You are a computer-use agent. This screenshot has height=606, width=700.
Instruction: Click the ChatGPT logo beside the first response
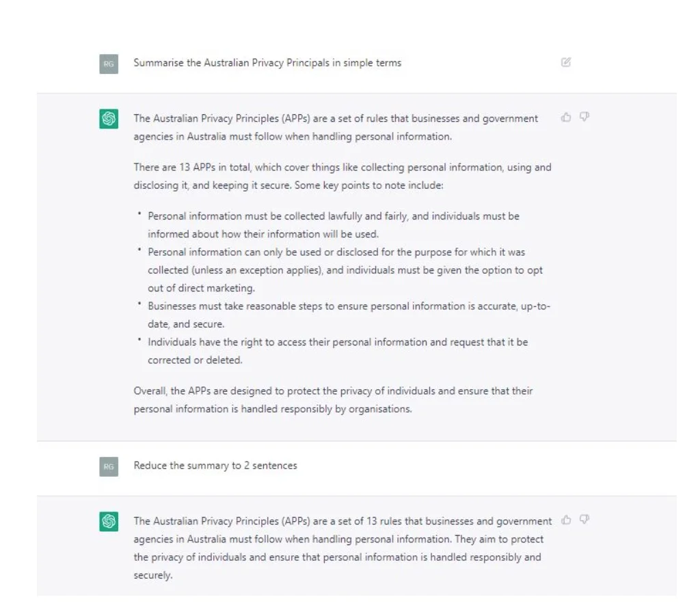[109, 117]
